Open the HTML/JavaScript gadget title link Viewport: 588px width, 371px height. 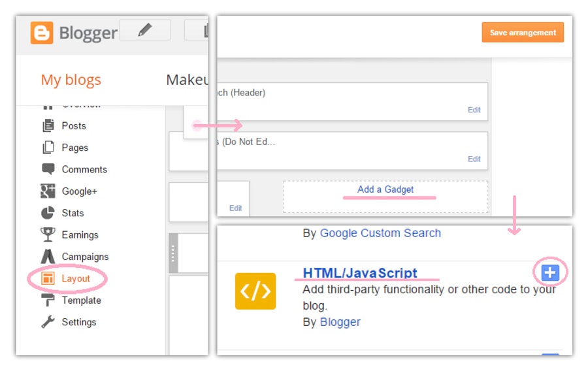(360, 273)
